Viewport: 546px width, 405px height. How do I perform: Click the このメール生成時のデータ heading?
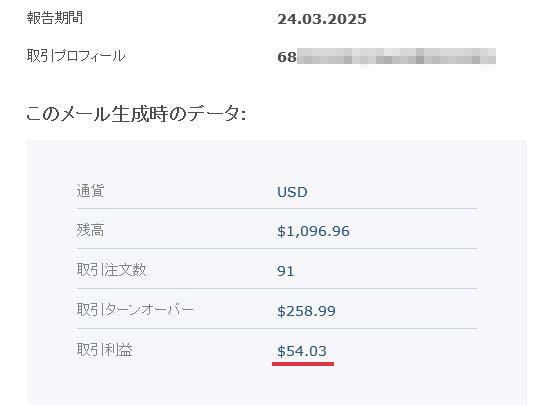[136, 114]
